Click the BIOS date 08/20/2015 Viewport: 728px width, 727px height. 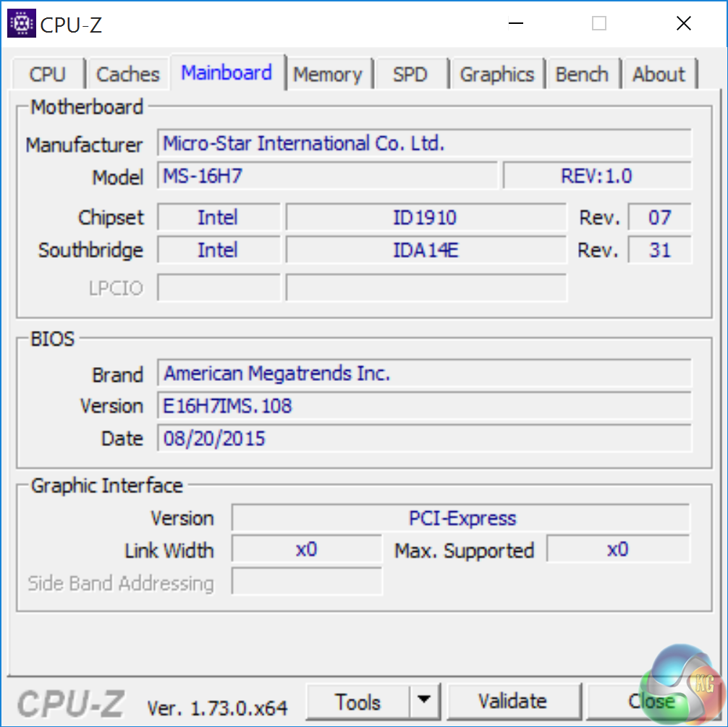pyautogui.click(x=424, y=438)
